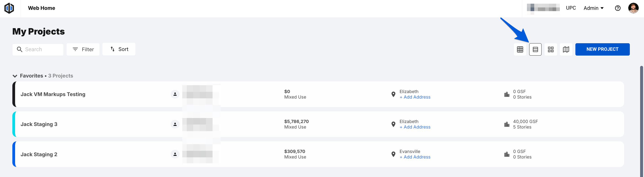
Task: Click the person icon for Jack Staging 3
Action: tap(175, 124)
